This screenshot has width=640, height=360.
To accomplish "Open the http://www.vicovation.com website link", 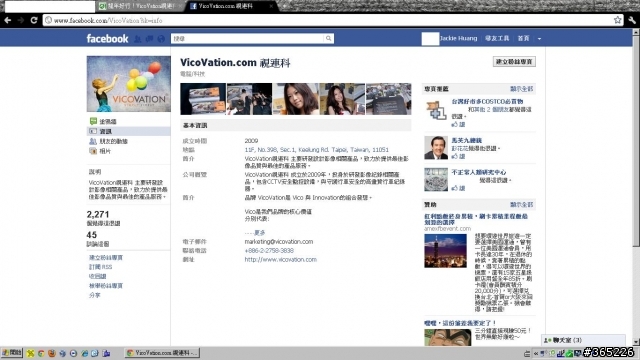I will (280, 259).
